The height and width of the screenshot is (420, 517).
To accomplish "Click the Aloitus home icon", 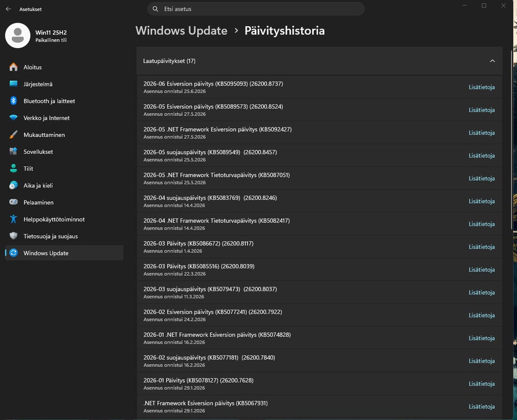I will tap(13, 67).
